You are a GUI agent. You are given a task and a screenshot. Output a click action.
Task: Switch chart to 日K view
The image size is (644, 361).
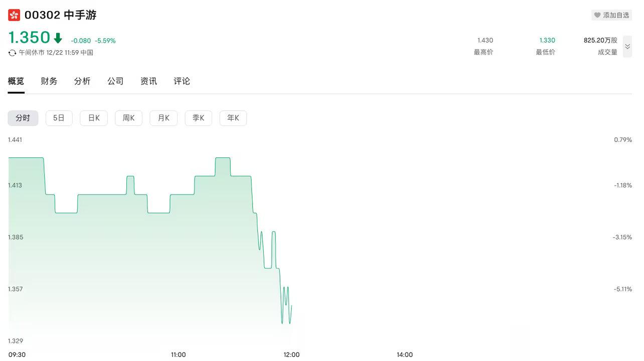(x=94, y=118)
